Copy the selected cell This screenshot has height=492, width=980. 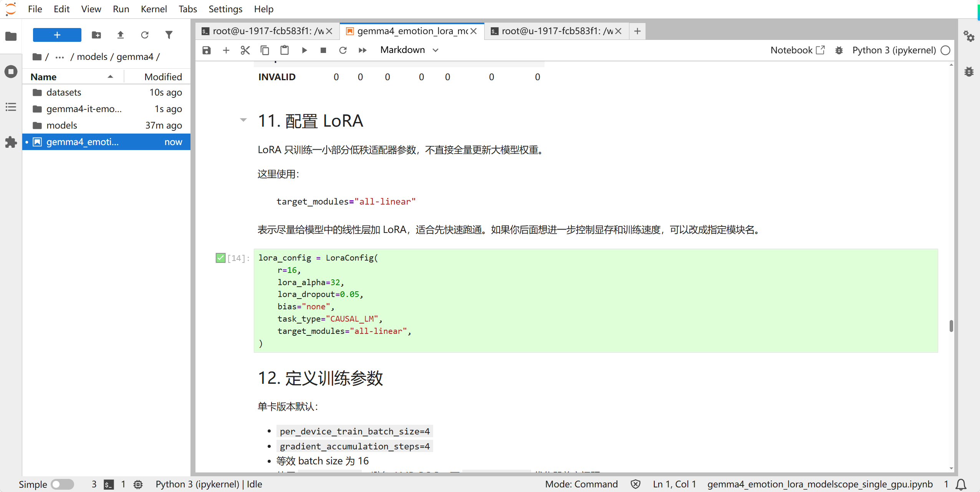(265, 50)
